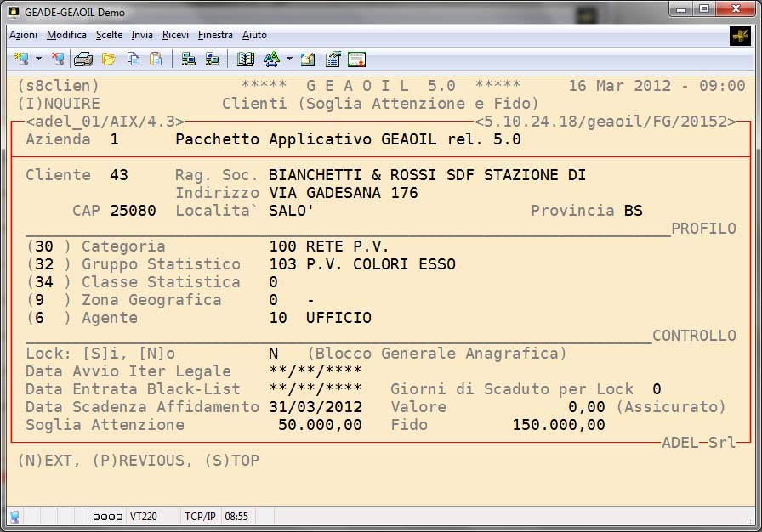This screenshot has width=762, height=532.
Task: Open the new connection dropdown arrow
Action: tap(38, 59)
